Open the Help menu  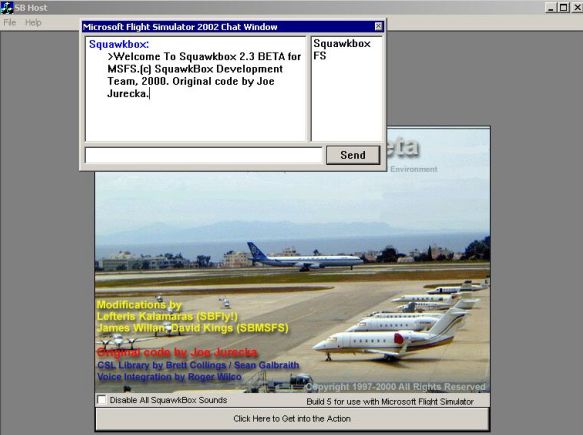(33, 23)
